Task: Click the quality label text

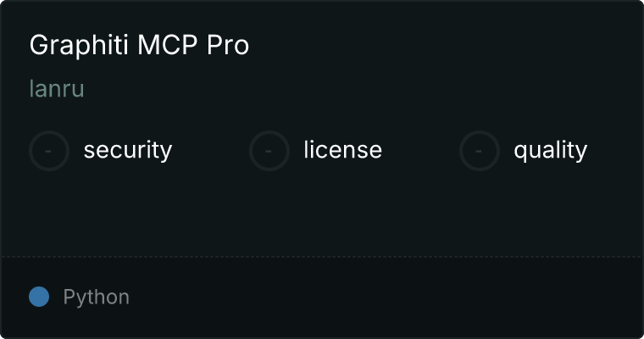Action: 550,150
